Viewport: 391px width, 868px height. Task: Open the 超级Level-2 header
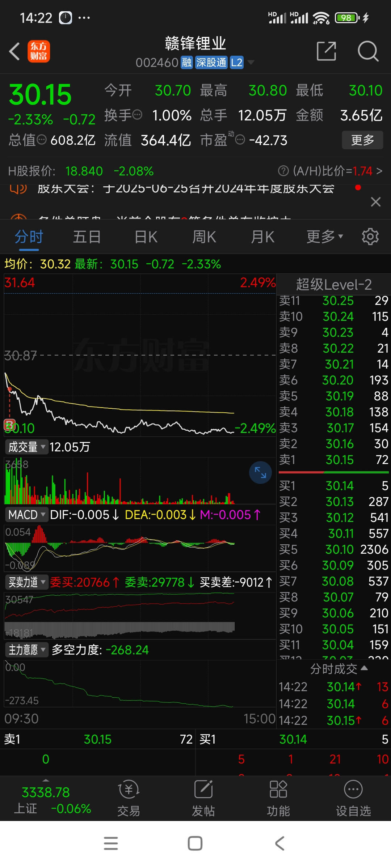point(334,284)
